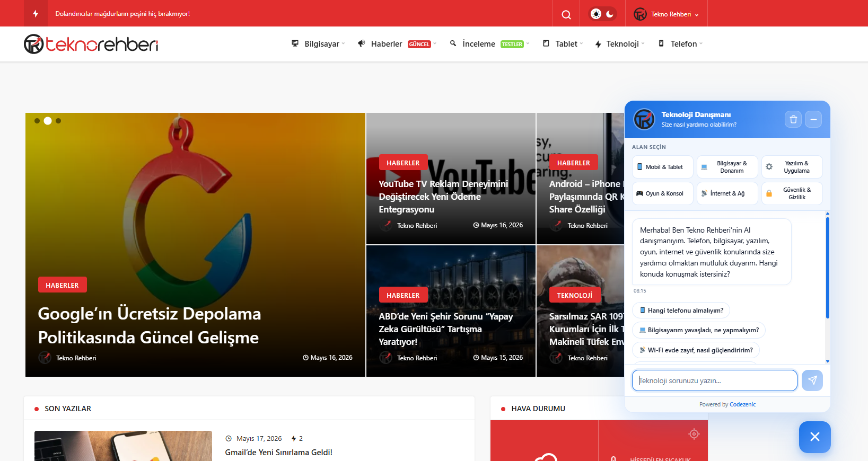This screenshot has width=868, height=461.
Task: Click the 'Dolandırıcılar mağdurların peşini' ticker headline
Action: click(122, 14)
